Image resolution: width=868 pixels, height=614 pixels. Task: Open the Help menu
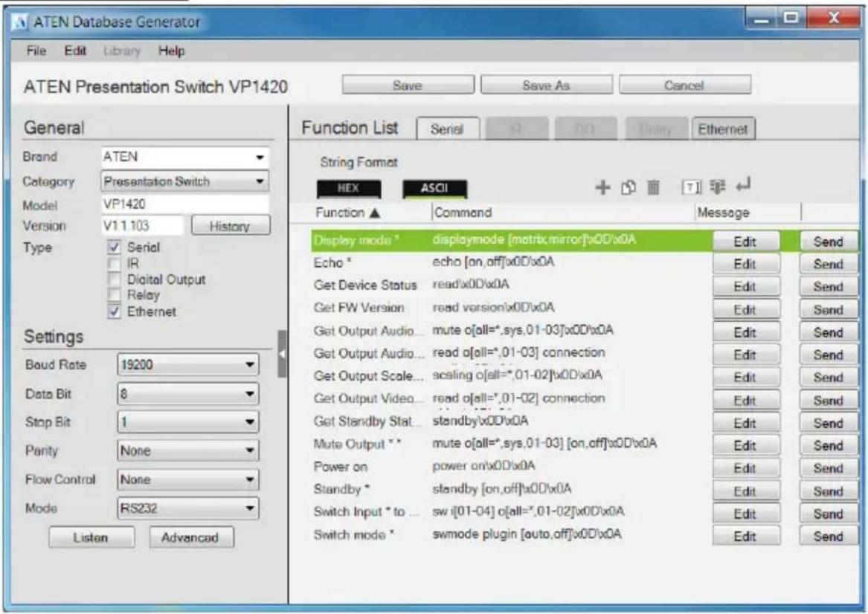(172, 51)
